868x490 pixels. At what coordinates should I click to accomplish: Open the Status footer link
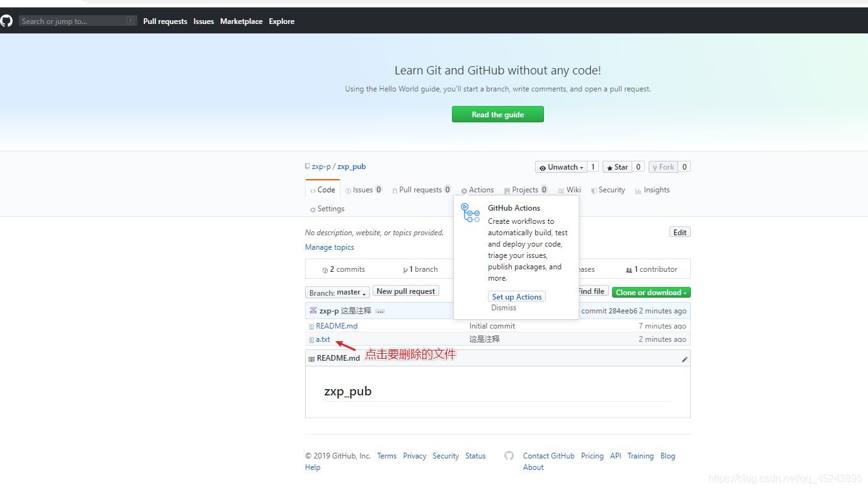pos(475,456)
